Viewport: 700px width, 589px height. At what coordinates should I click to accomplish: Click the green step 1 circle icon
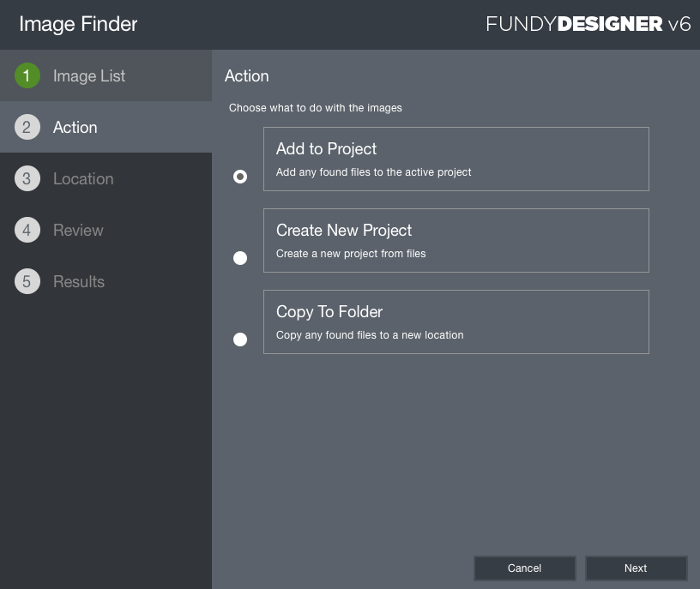point(27,75)
